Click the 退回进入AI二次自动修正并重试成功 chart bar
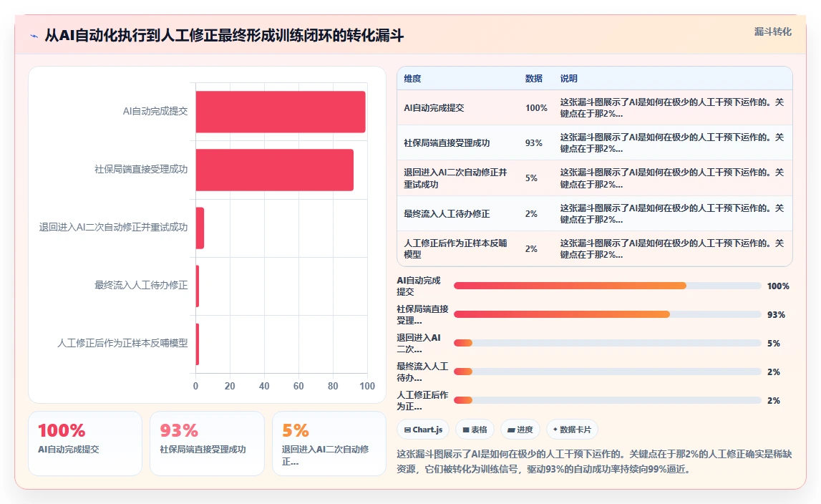821x504 pixels. [x=200, y=228]
